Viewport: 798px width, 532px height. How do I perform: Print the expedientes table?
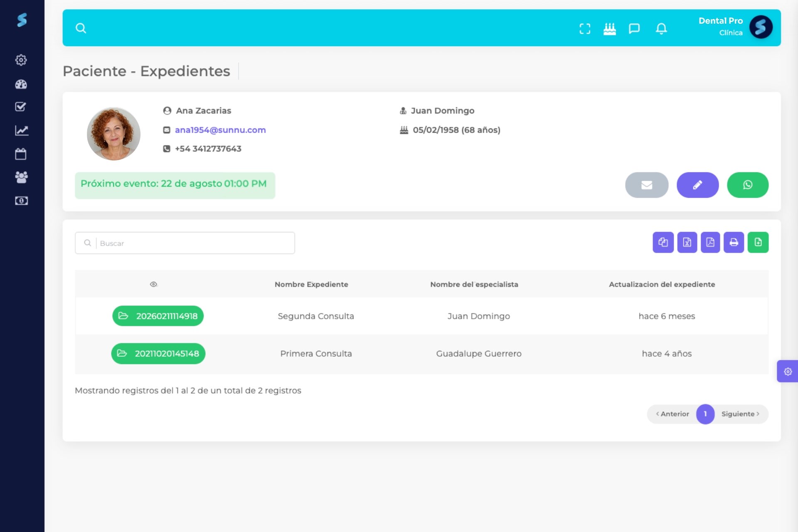pos(734,242)
